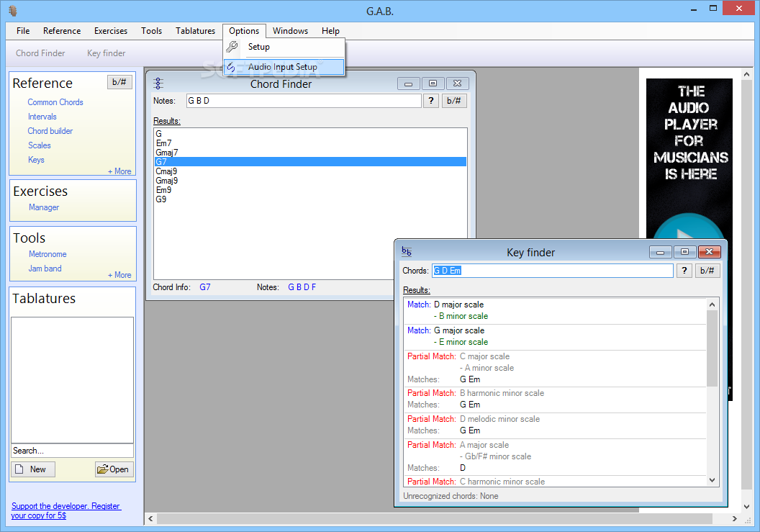Viewport: 760px width, 532px height.
Task: Open the Tablatures menu
Action: [195, 30]
